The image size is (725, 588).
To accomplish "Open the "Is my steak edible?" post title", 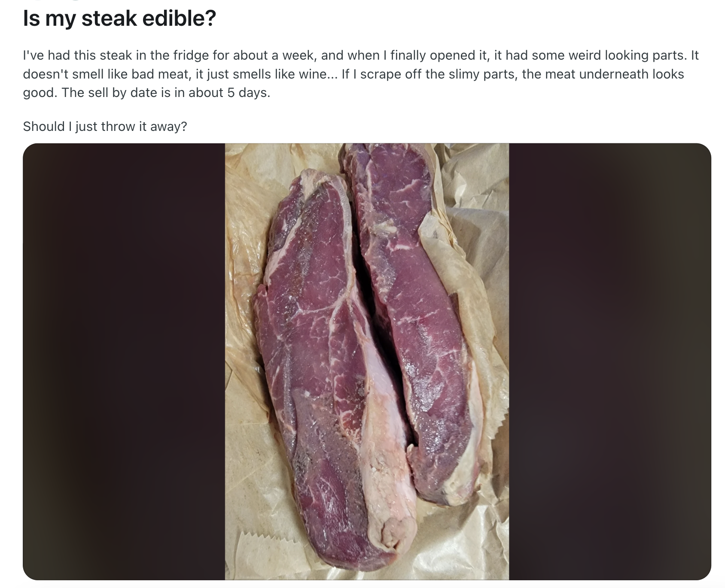I will click(x=119, y=18).
